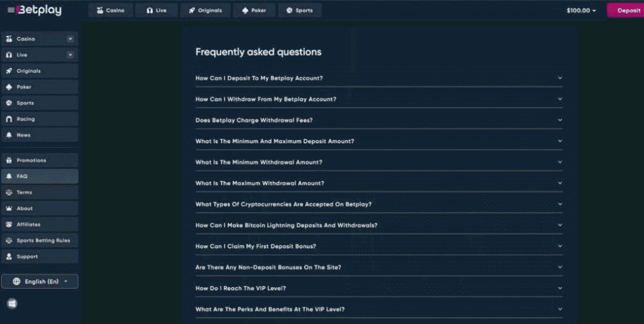The width and height of the screenshot is (644, 324).
Task: Expand "Does Betplay Charge Withdrawal Fees?" question
Action: point(379,120)
